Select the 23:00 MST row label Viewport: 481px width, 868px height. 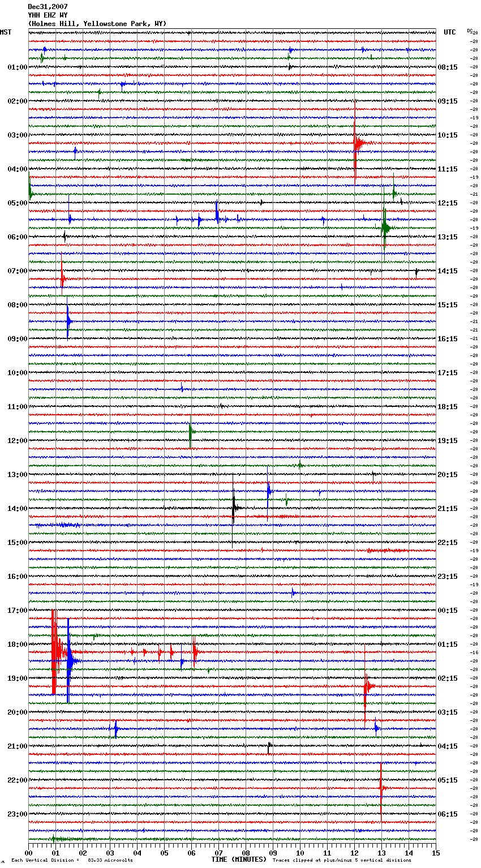coord(18,814)
